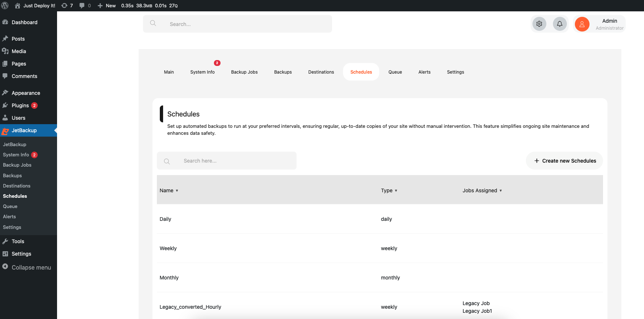Switch to the Alerts tab
This screenshot has height=319, width=644.
424,72
